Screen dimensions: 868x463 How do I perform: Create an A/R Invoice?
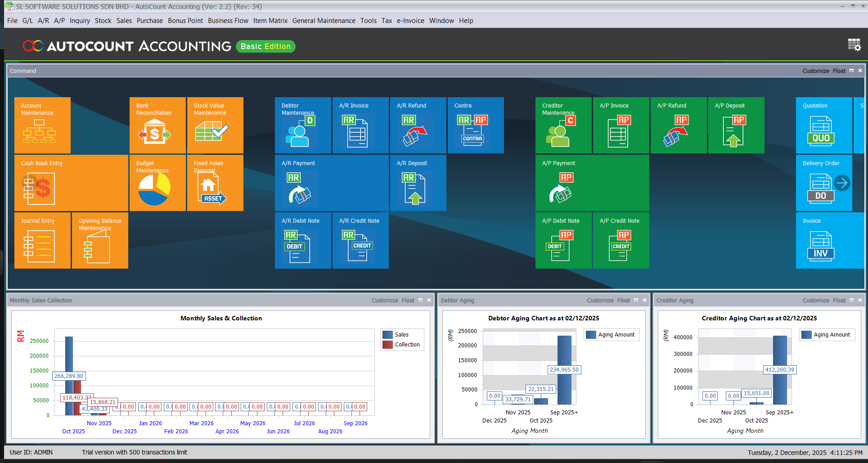(x=360, y=125)
